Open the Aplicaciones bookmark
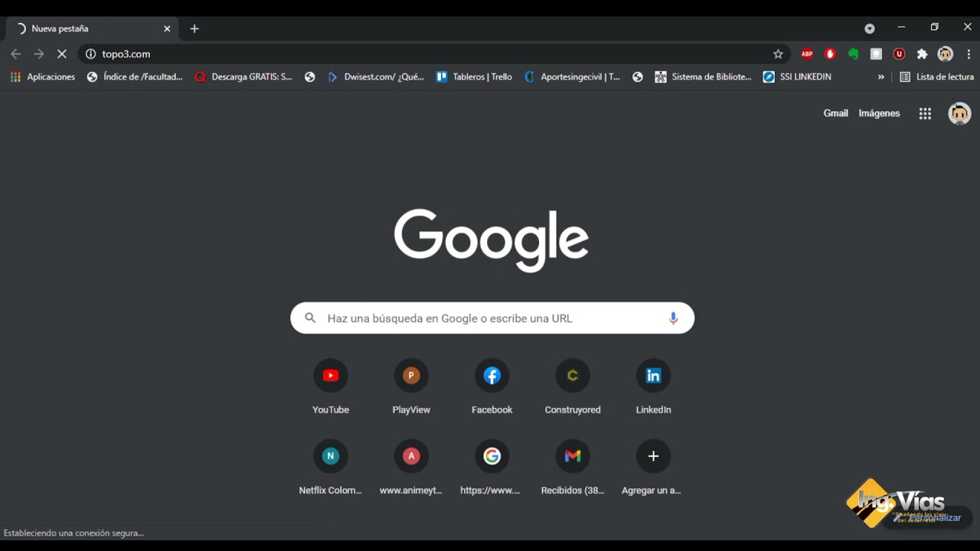980x551 pixels. tap(43, 77)
